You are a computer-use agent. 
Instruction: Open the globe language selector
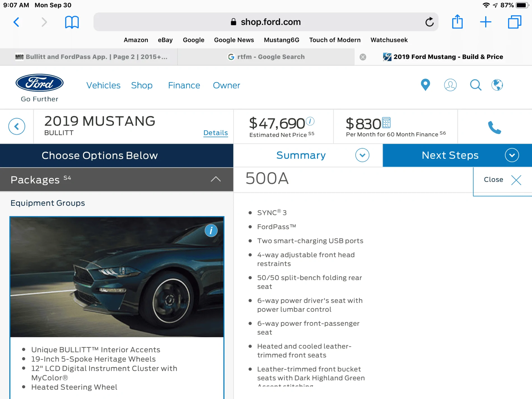point(497,85)
